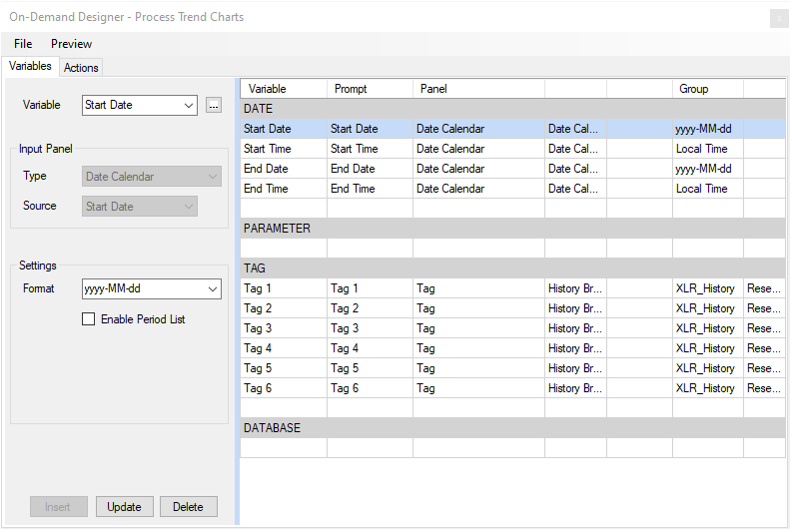Select the Tag 4 variable cell

pyautogui.click(x=284, y=348)
